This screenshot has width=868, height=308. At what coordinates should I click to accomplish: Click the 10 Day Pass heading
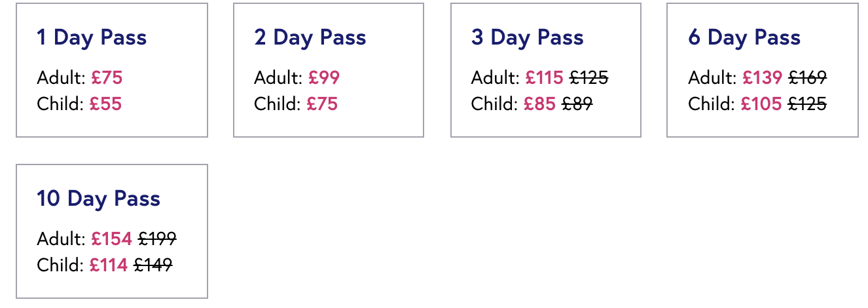(98, 199)
